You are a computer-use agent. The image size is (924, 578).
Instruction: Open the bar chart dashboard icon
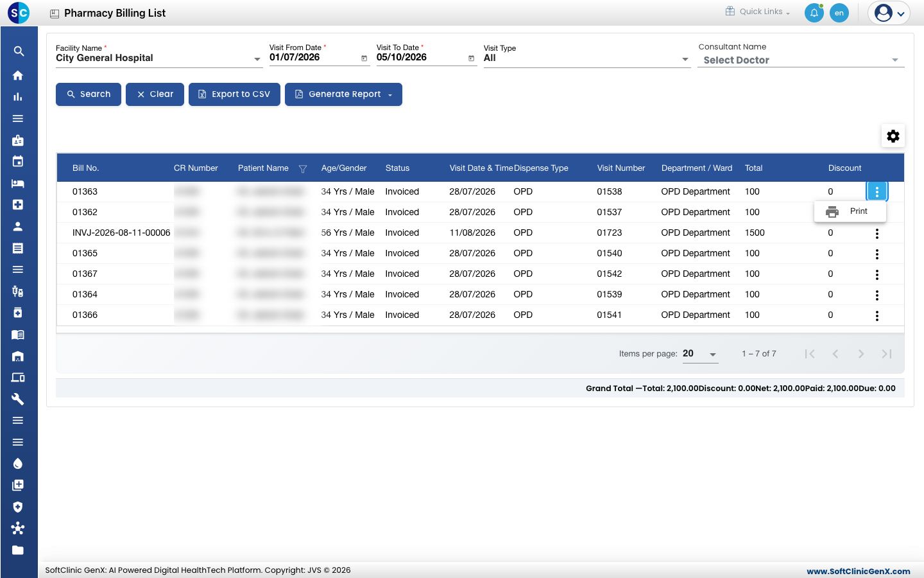click(x=18, y=97)
